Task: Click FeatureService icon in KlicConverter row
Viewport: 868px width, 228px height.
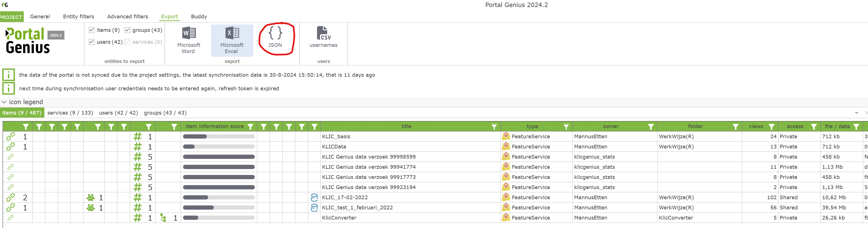Action: point(505,218)
